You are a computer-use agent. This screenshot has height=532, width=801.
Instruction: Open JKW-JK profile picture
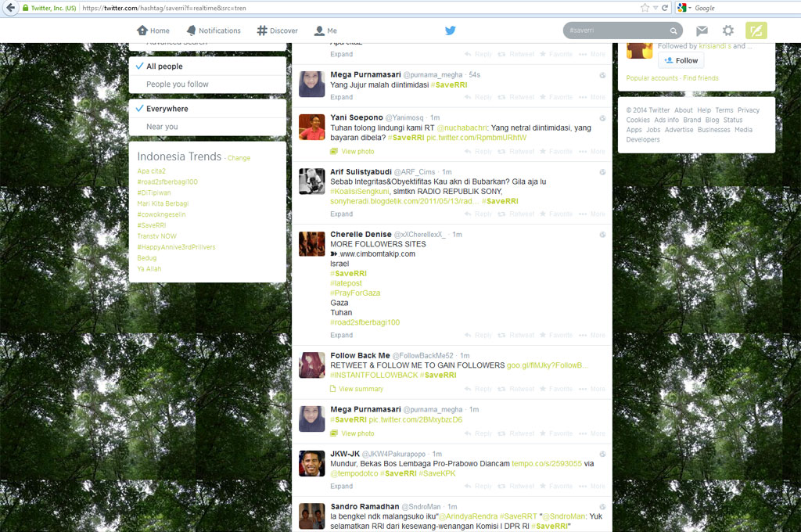click(311, 463)
